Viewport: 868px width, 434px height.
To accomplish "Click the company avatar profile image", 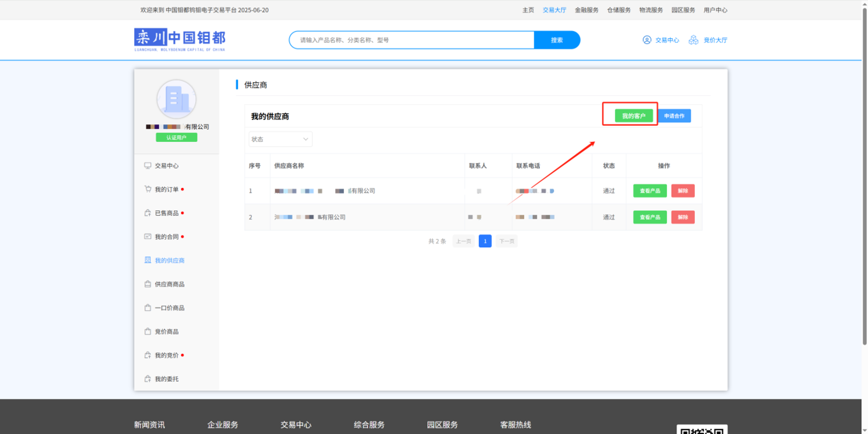I will (176, 99).
